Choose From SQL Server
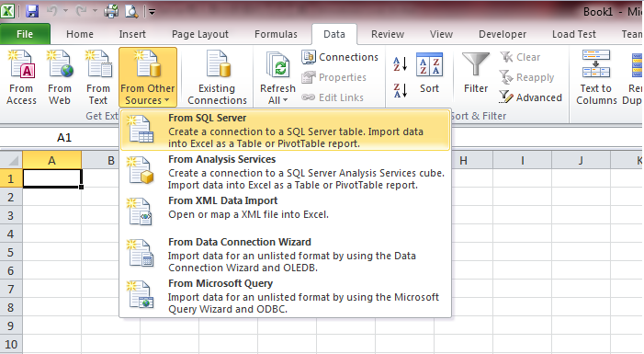This screenshot has width=644, height=354. pyautogui.click(x=286, y=131)
